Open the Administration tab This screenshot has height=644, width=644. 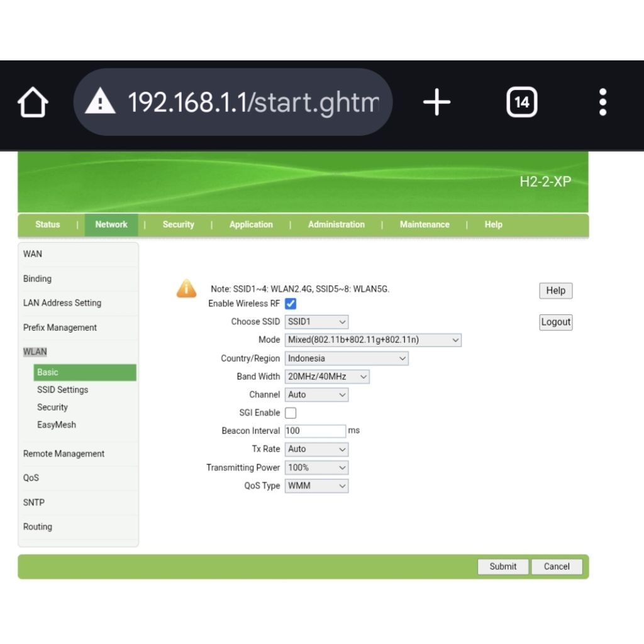(336, 225)
